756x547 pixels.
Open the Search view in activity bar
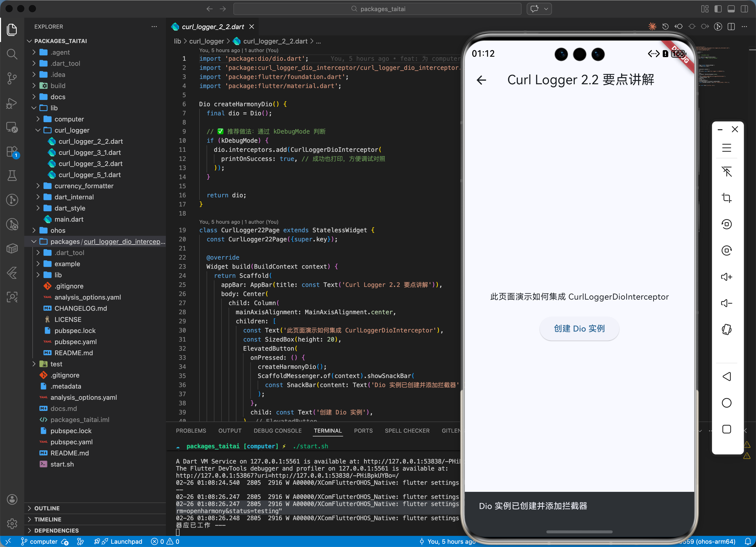coord(12,54)
